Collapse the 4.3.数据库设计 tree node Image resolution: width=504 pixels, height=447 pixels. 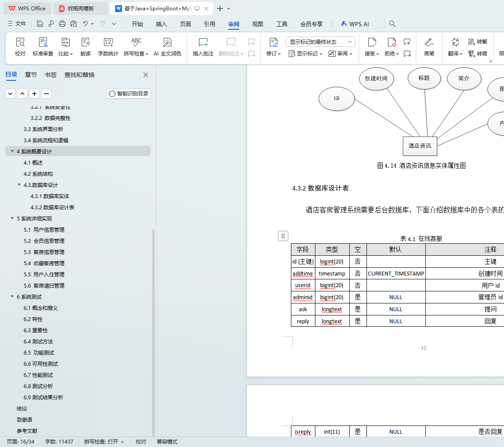pos(19,184)
